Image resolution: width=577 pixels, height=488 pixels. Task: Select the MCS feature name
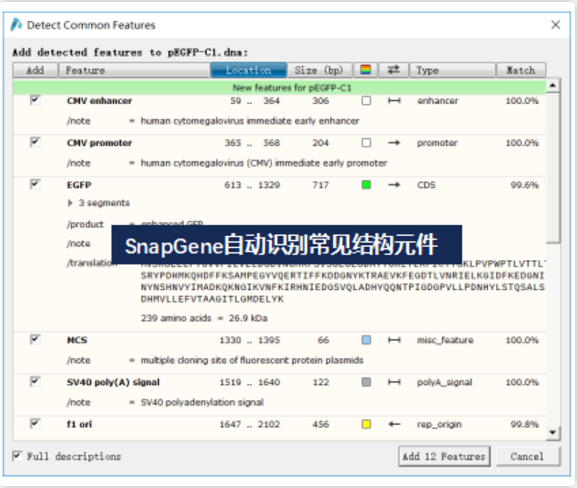click(77, 340)
